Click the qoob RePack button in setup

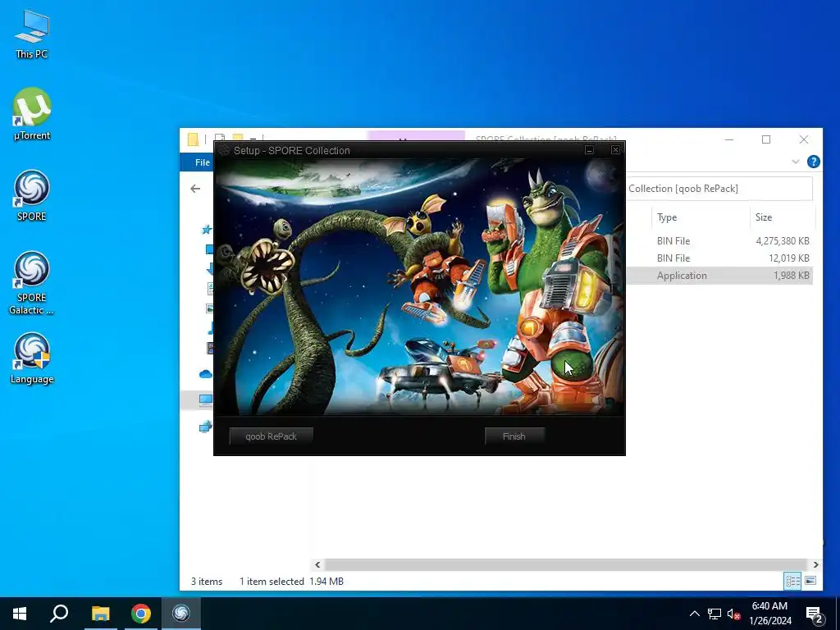271,436
